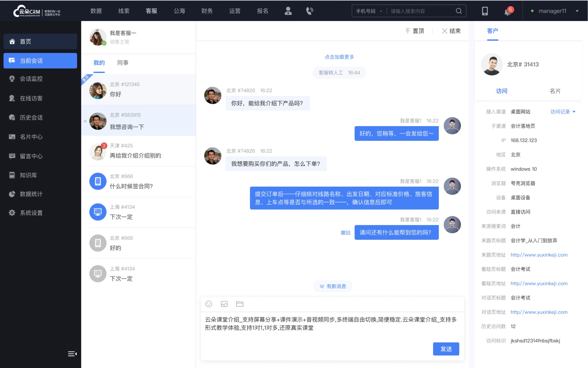
Task: Open http://www.yuxinkeji.com source link
Action: [x=538, y=254]
